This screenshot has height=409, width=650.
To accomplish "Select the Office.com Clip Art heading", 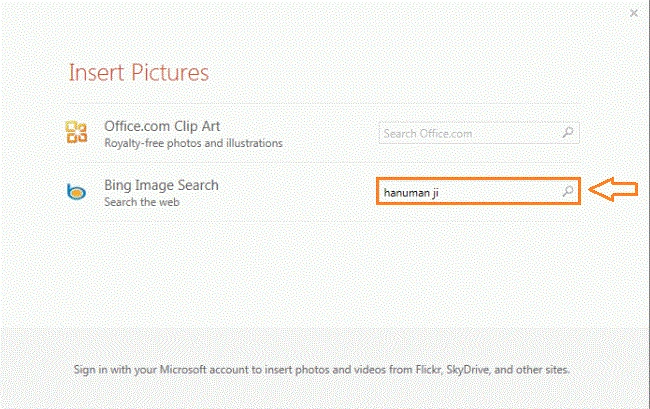I will coord(162,126).
